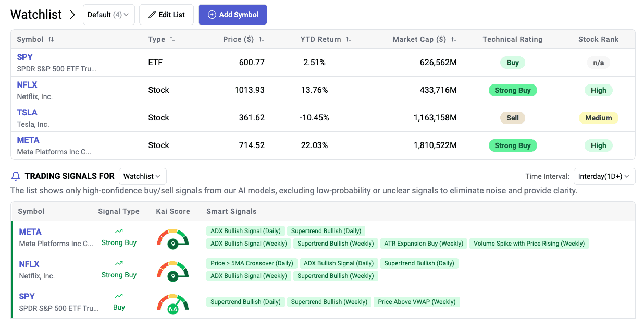
Task: Click the bell icon beside Trading Signals
Action: pyautogui.click(x=16, y=176)
